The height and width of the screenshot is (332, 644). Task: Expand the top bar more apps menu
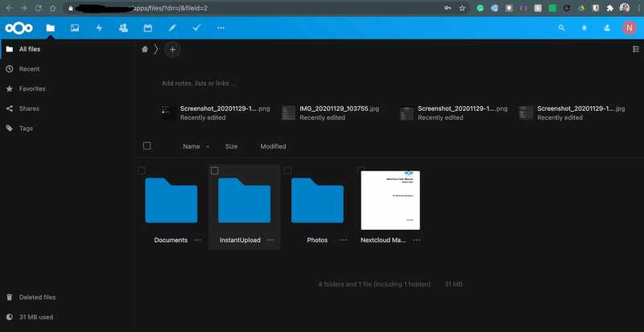click(221, 27)
